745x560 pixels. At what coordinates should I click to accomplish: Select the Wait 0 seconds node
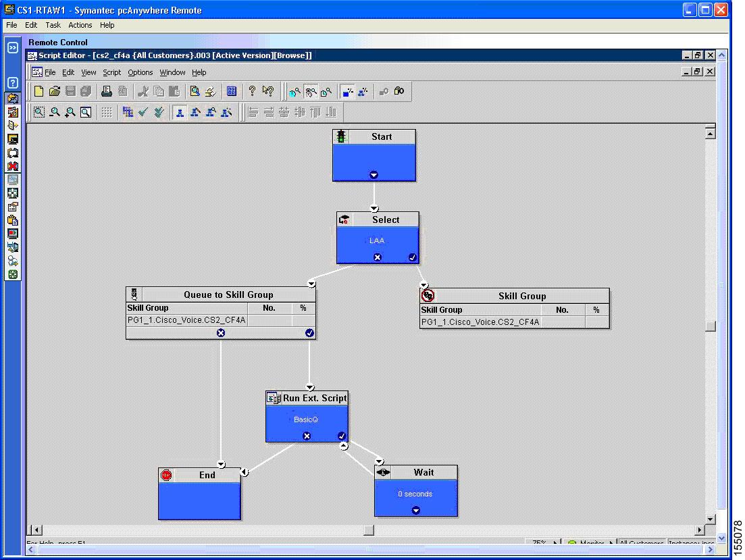416,490
